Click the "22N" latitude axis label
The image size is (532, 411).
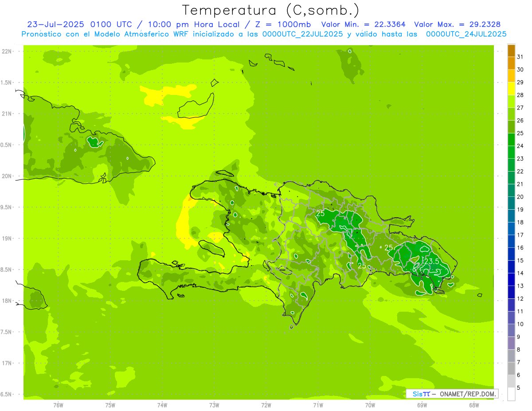pos(7,51)
